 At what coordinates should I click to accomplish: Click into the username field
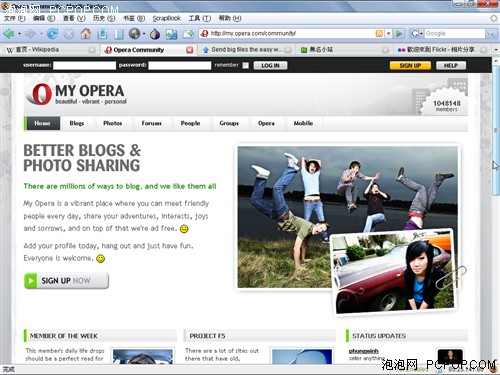(x=84, y=65)
